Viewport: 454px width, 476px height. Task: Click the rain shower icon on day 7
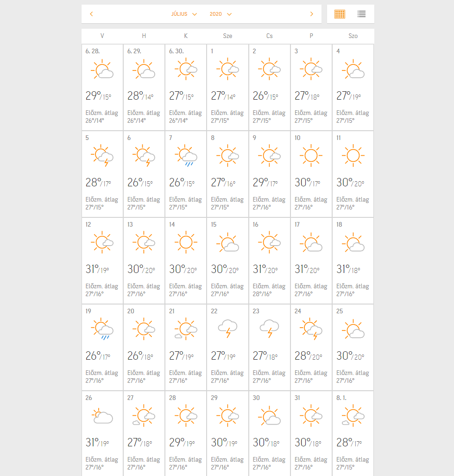186,157
